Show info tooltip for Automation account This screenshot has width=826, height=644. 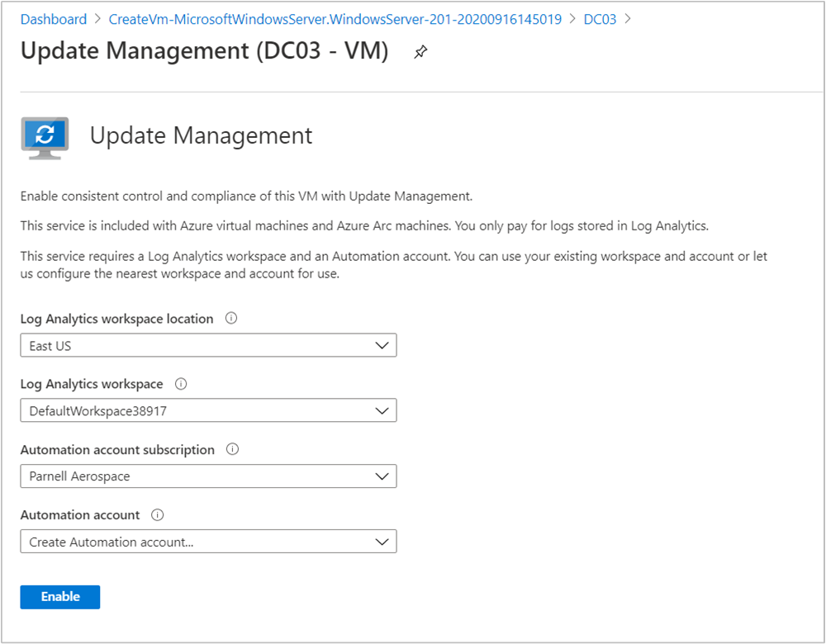pyautogui.click(x=157, y=514)
